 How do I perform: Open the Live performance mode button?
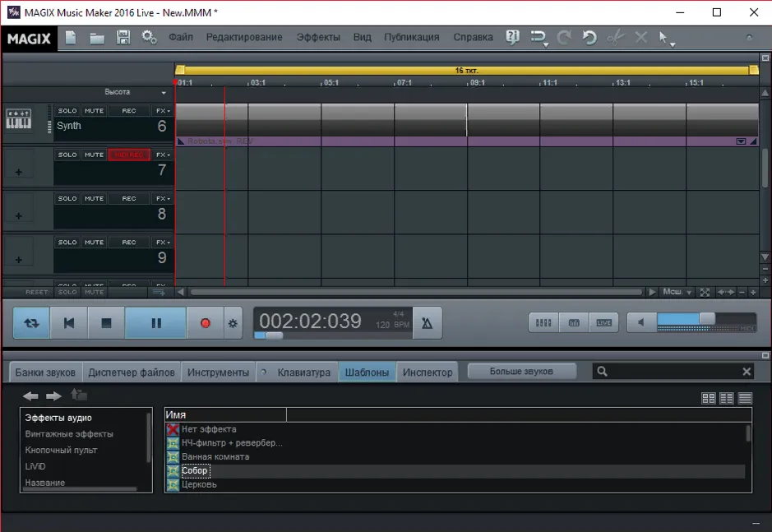point(603,323)
